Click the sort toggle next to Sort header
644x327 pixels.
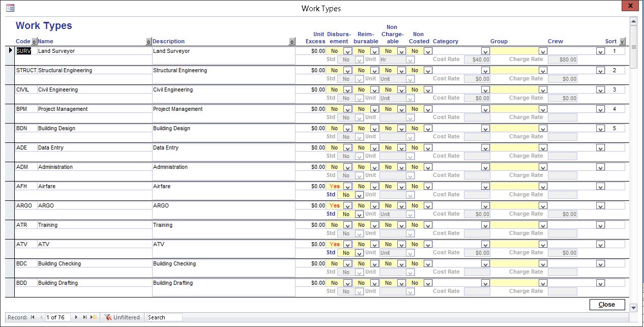pos(622,42)
